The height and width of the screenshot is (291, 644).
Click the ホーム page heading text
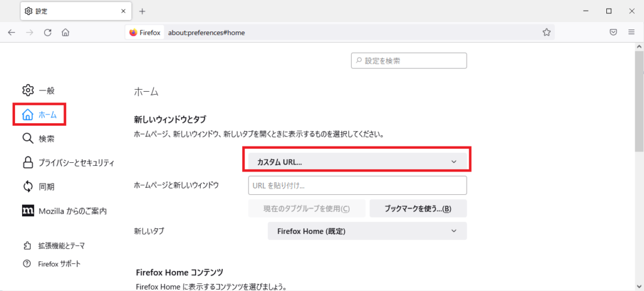click(x=146, y=92)
